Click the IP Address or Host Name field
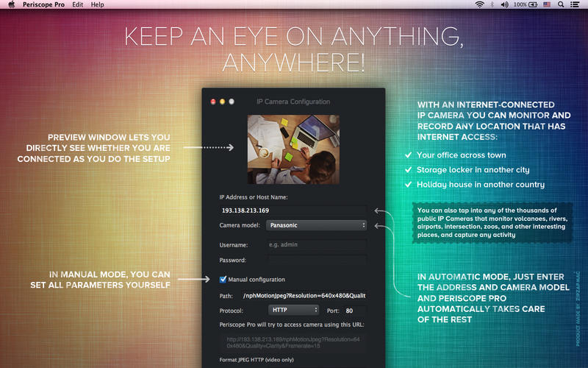Screen dimensions: 588x368 point(293,210)
